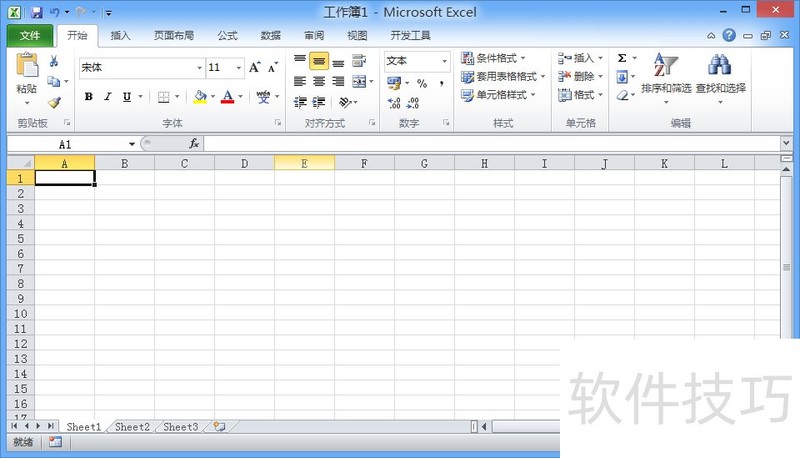Open the Sheet2 worksheet tab
This screenshot has width=800, height=458.
[x=132, y=427]
